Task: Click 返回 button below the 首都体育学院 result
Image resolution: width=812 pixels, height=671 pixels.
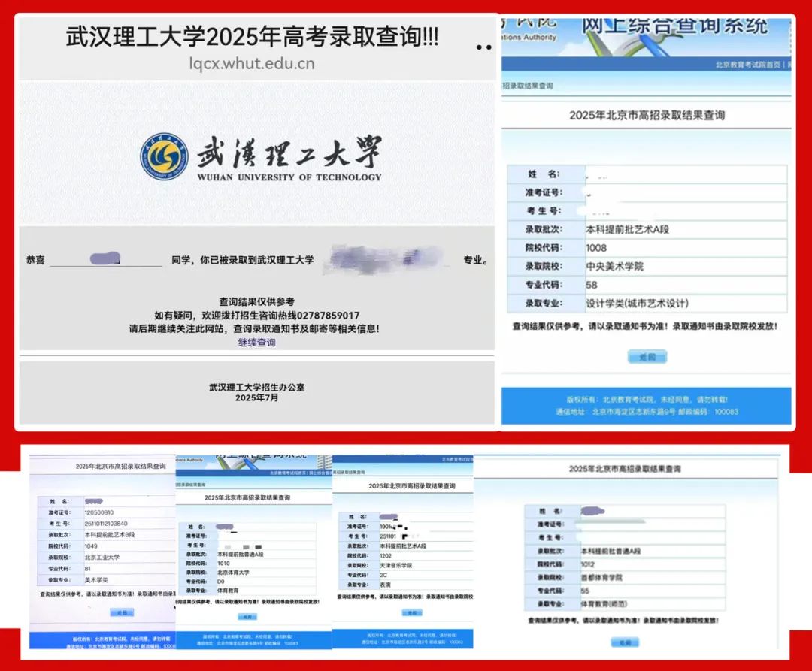Action: (x=625, y=642)
